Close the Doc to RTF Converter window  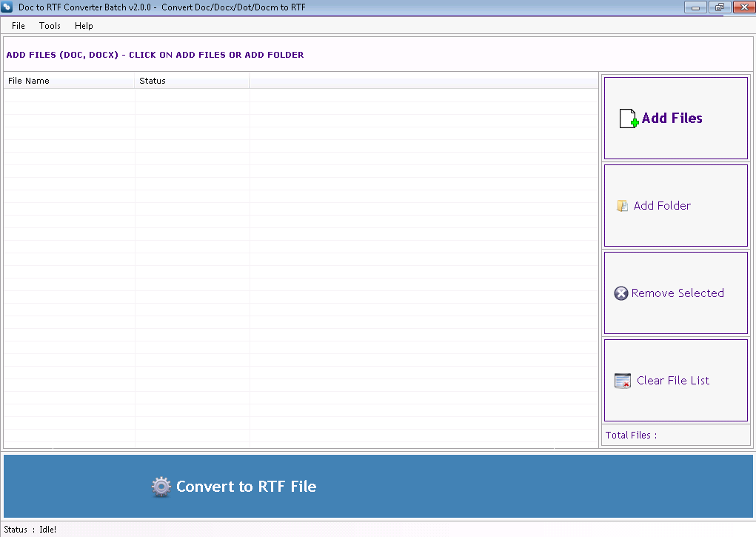744,7
